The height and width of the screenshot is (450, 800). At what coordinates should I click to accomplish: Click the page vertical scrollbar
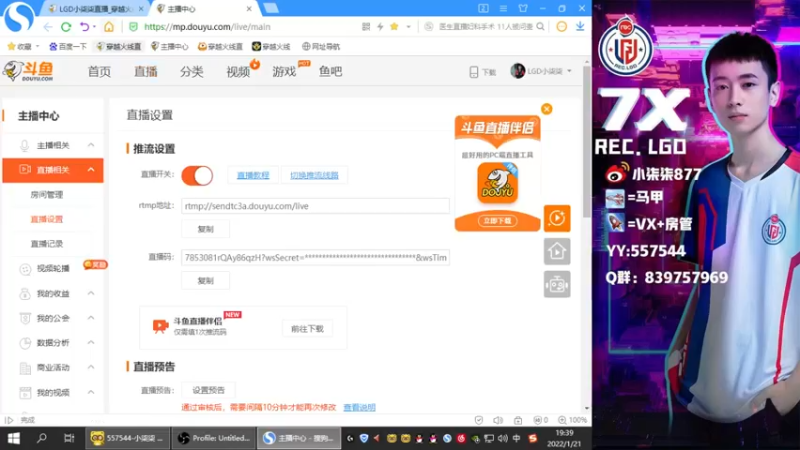(587, 140)
